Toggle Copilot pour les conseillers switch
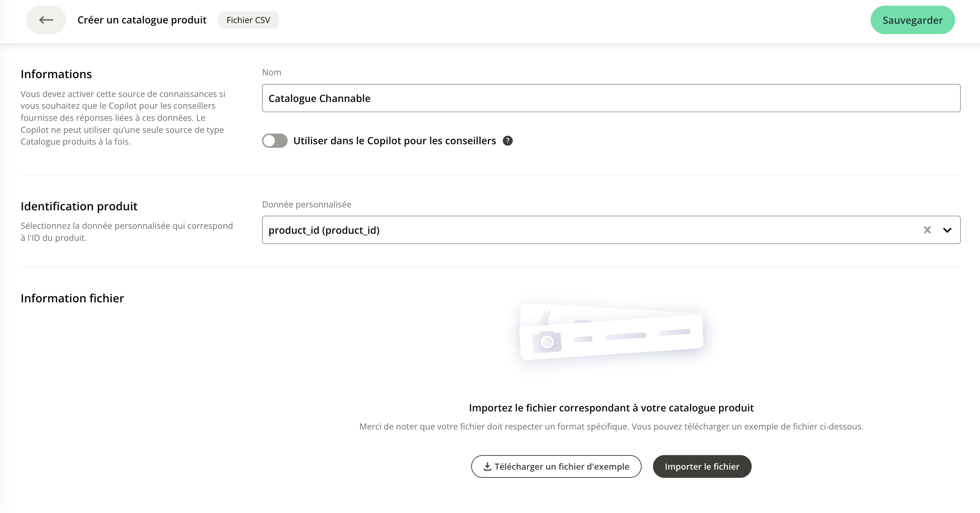 point(275,141)
